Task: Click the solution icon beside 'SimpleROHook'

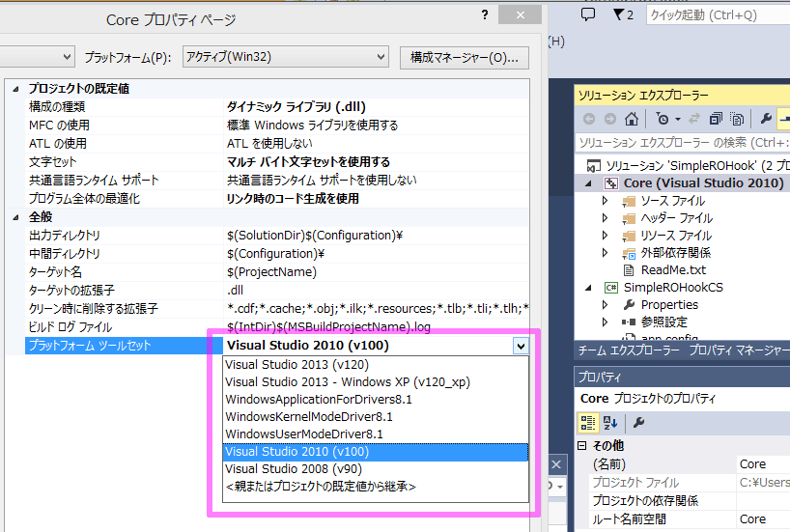Action: [x=594, y=166]
